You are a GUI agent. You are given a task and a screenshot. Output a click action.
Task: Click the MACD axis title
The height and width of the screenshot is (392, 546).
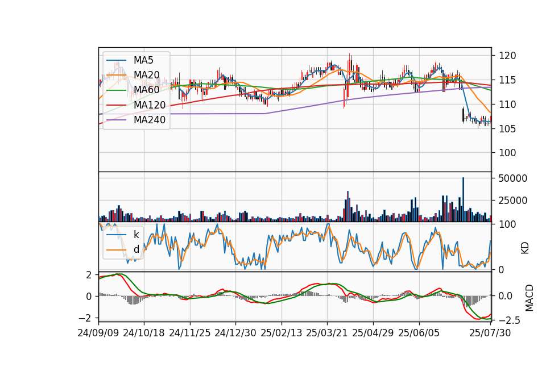(530, 298)
